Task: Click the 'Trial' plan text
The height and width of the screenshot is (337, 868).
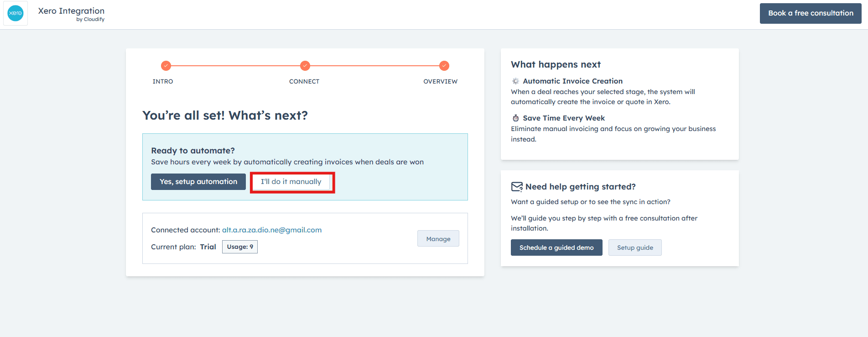Action: (x=208, y=247)
